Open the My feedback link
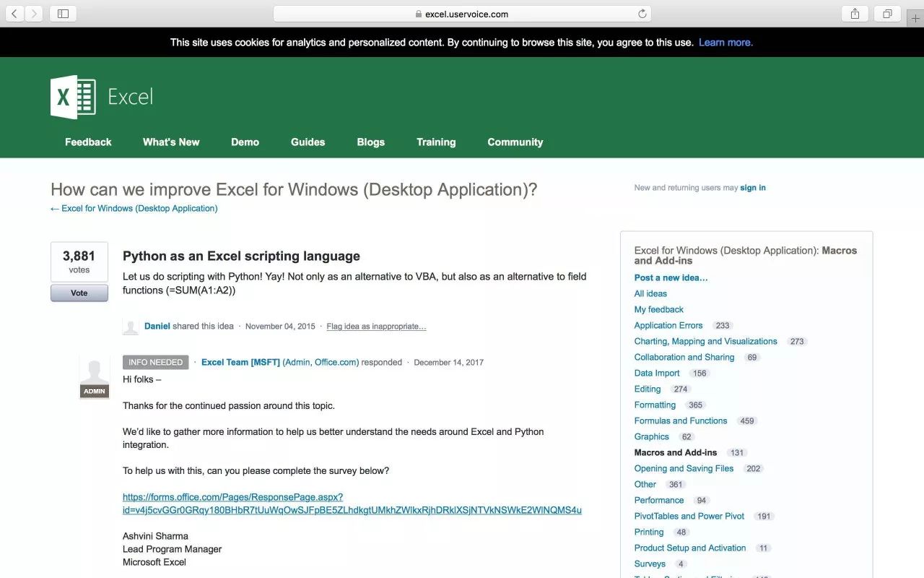 659,309
